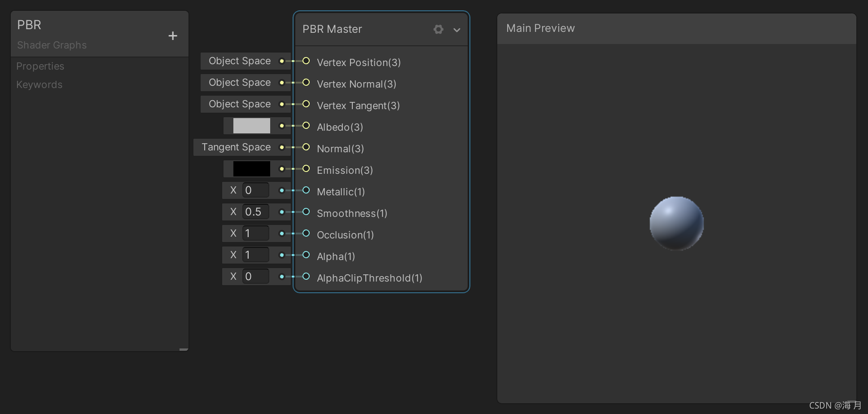Open the Emission black color swatch
Viewport: 868px width, 414px height.
point(252,169)
